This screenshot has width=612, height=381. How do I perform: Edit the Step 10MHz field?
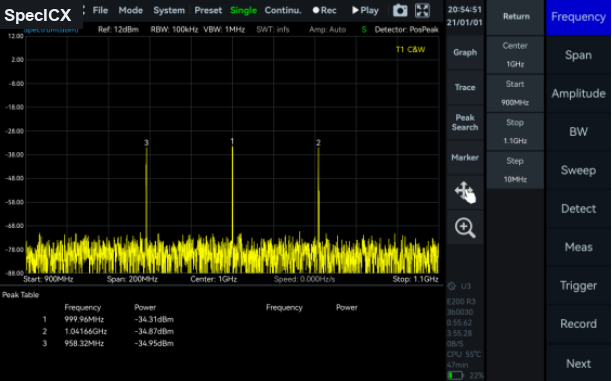(x=515, y=170)
